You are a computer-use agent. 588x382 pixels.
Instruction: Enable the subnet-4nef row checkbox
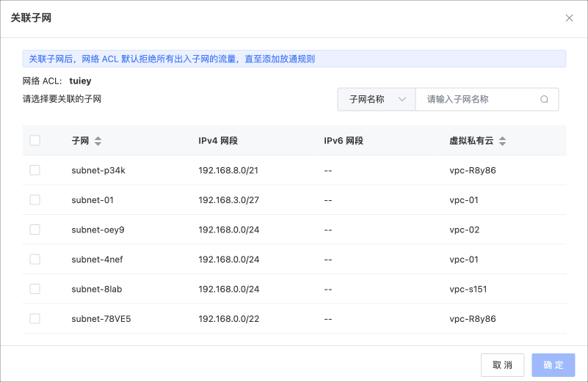[35, 259]
